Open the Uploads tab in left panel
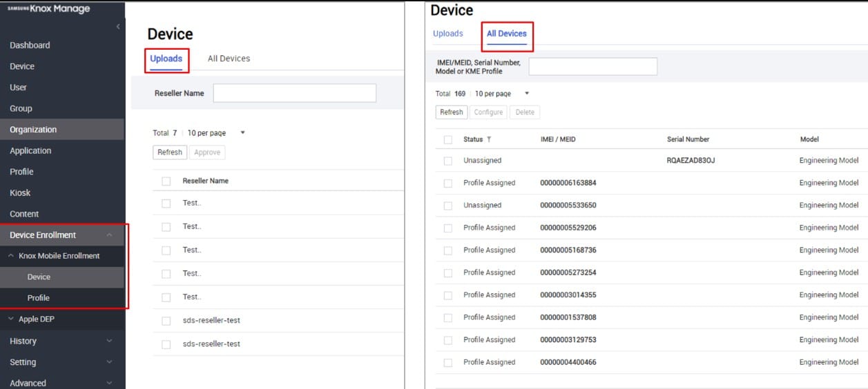Image resolution: width=868 pixels, height=389 pixels. (166, 59)
